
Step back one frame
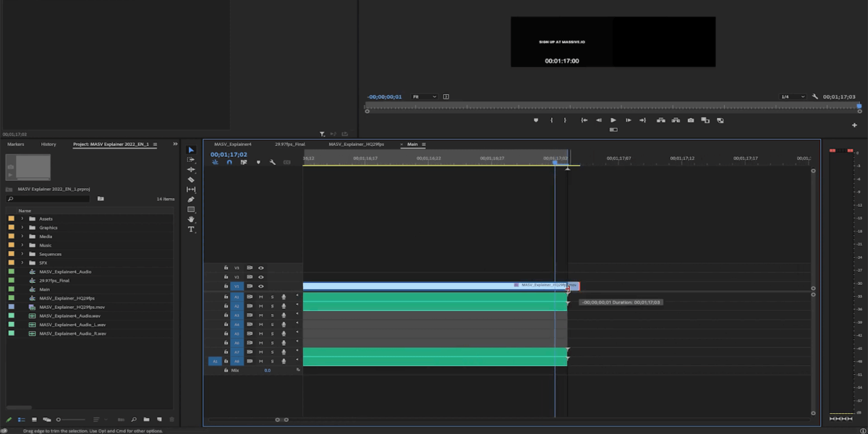click(x=599, y=120)
